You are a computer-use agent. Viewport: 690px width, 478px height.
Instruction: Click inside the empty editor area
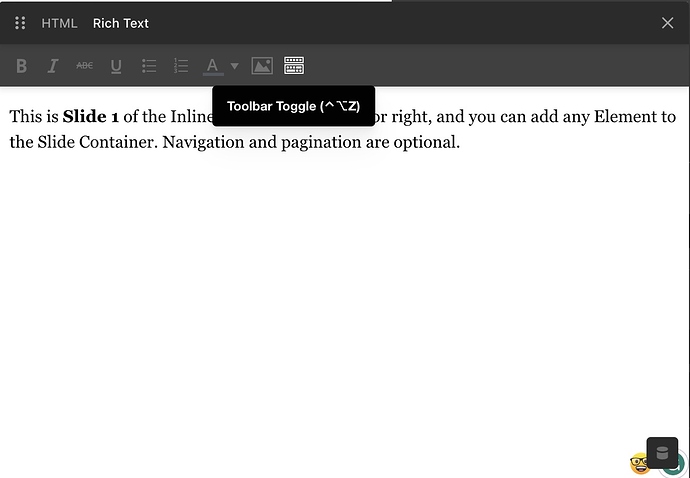(340, 300)
